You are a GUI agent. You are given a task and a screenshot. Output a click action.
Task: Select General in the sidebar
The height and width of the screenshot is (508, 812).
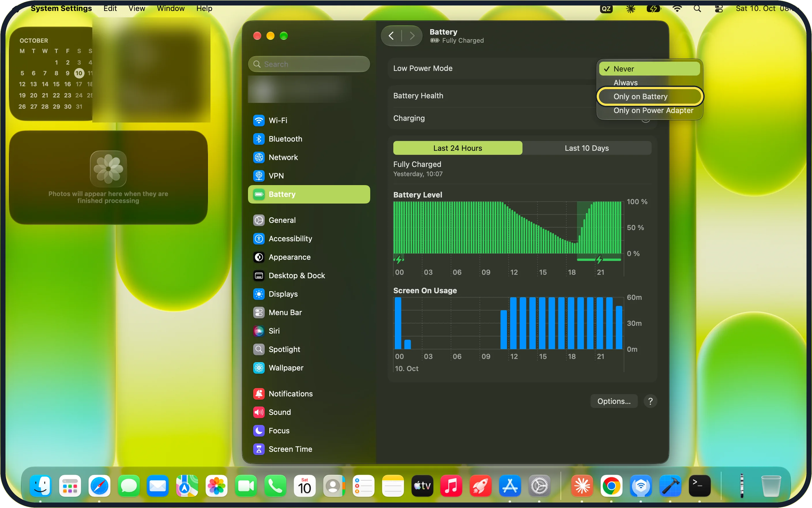(x=309, y=220)
